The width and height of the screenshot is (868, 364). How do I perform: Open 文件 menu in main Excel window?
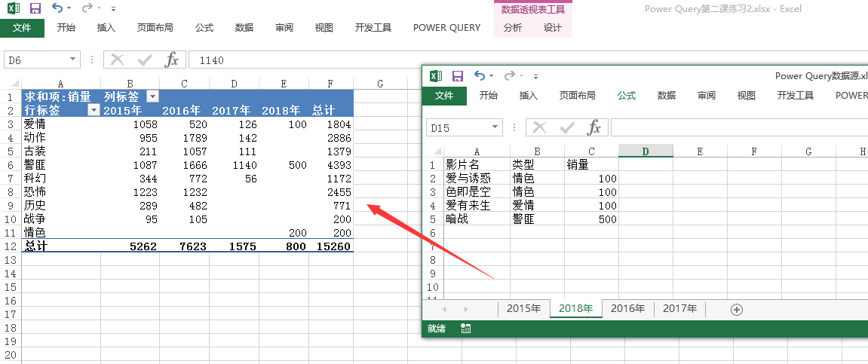tap(22, 28)
